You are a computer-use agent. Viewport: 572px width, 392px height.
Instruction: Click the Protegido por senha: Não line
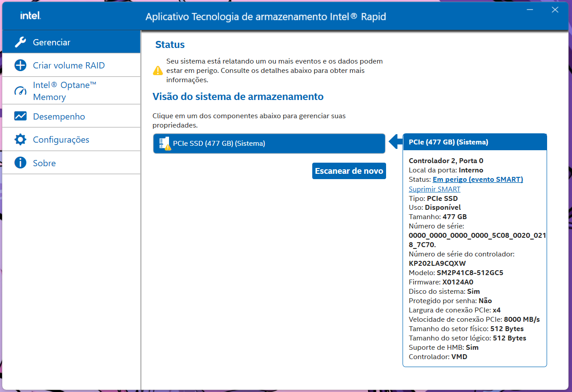pos(450,301)
